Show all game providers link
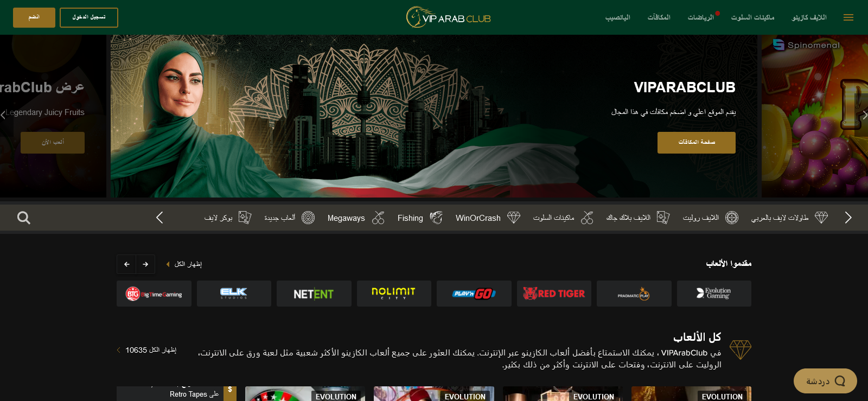This screenshot has width=868, height=401. click(184, 264)
